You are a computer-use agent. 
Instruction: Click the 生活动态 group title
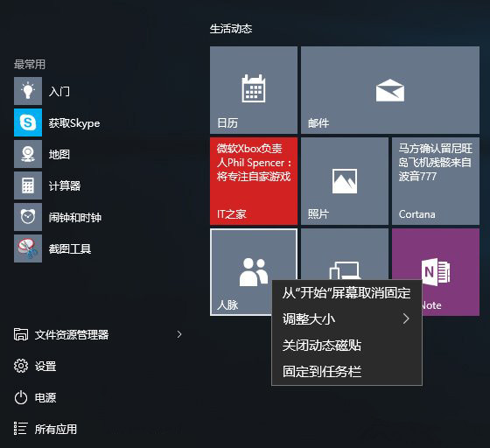coord(231,29)
